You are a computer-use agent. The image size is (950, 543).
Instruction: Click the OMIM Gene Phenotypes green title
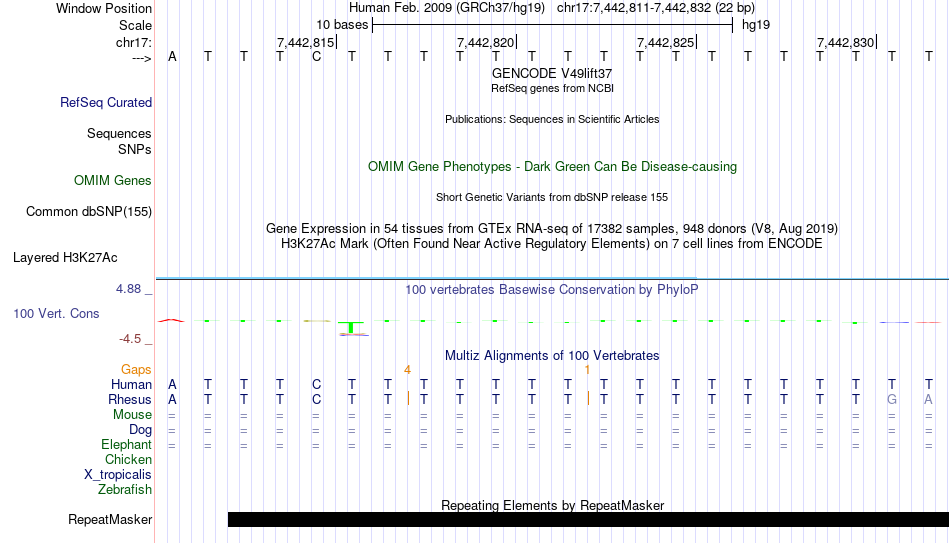(553, 167)
